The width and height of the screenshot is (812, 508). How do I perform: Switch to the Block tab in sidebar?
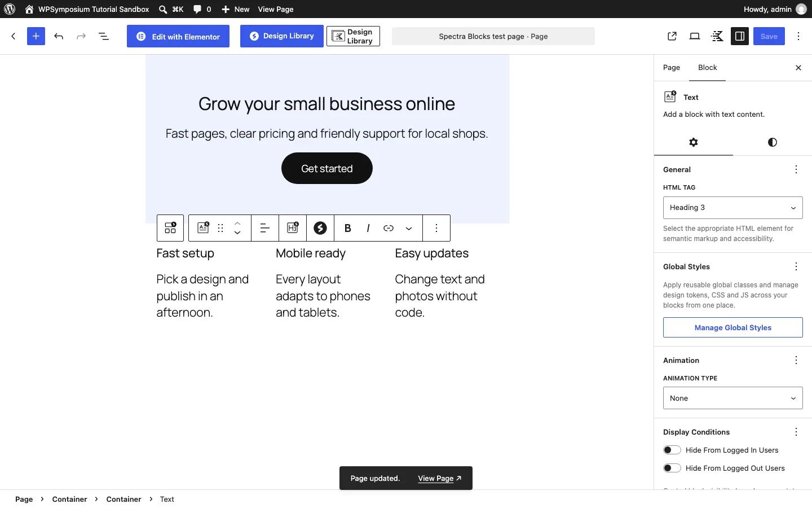(x=708, y=68)
